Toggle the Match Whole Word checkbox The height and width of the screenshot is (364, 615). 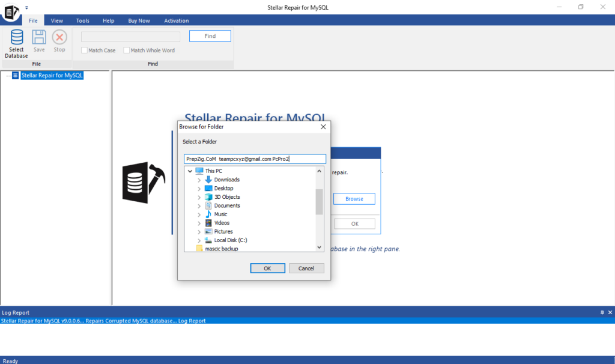point(126,50)
